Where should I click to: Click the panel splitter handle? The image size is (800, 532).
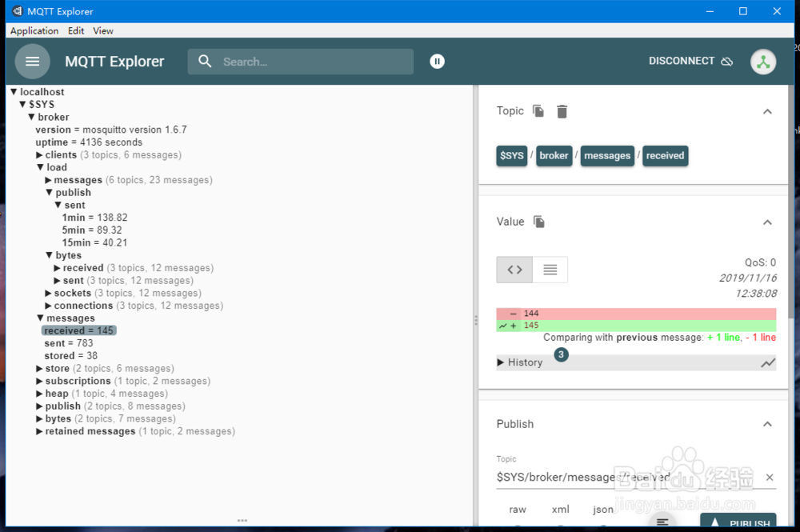coord(475,320)
